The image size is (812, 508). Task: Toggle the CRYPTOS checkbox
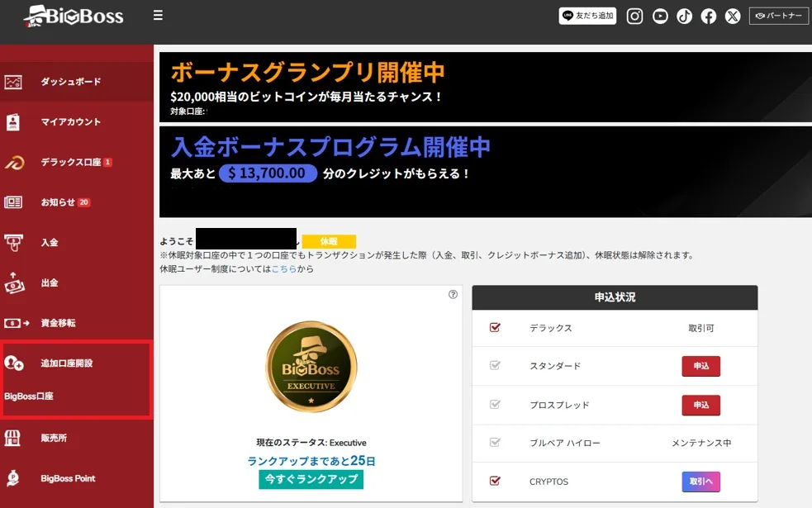pyautogui.click(x=496, y=482)
